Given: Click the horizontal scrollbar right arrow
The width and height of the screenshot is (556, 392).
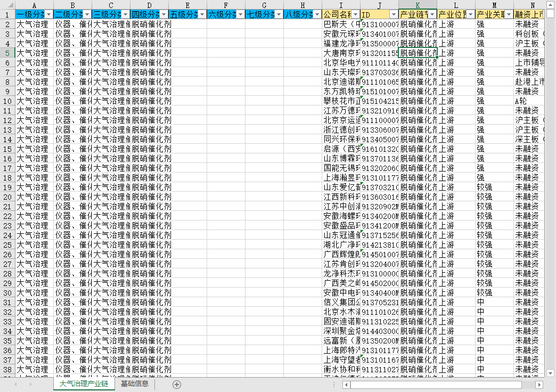Looking at the screenshot, I should coord(539,385).
